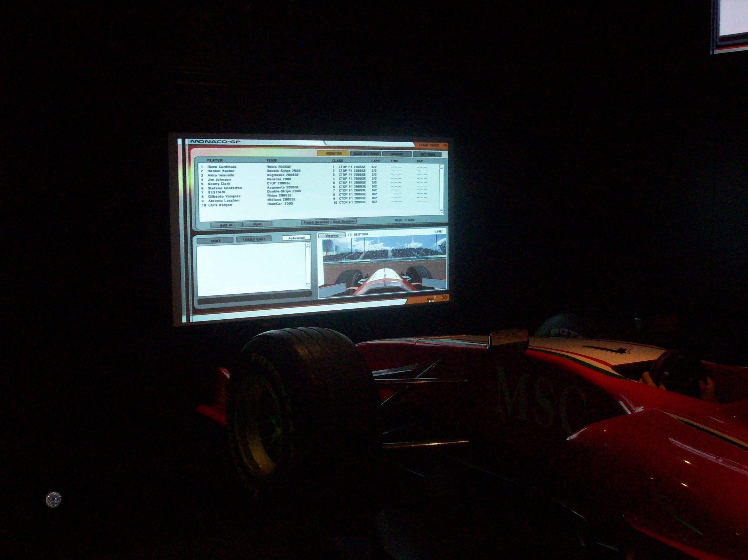Click the CLASS column header
This screenshot has height=560, width=748.
click(337, 161)
